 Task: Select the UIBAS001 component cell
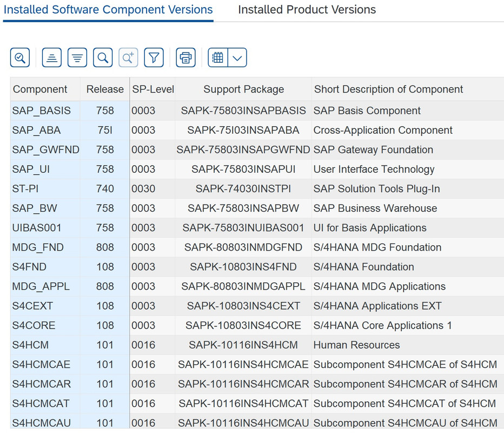click(x=45, y=228)
